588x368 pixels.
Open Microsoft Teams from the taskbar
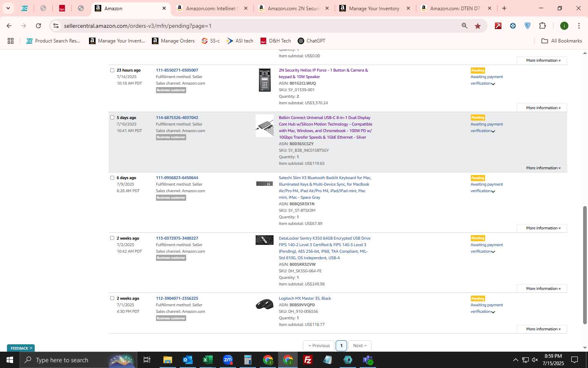pyautogui.click(x=368, y=360)
